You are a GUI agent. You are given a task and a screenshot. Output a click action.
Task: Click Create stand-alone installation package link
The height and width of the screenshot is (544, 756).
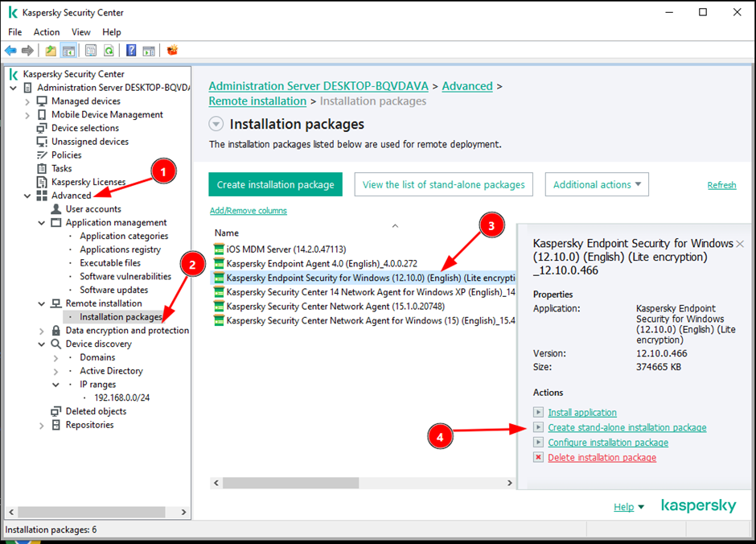(x=627, y=428)
